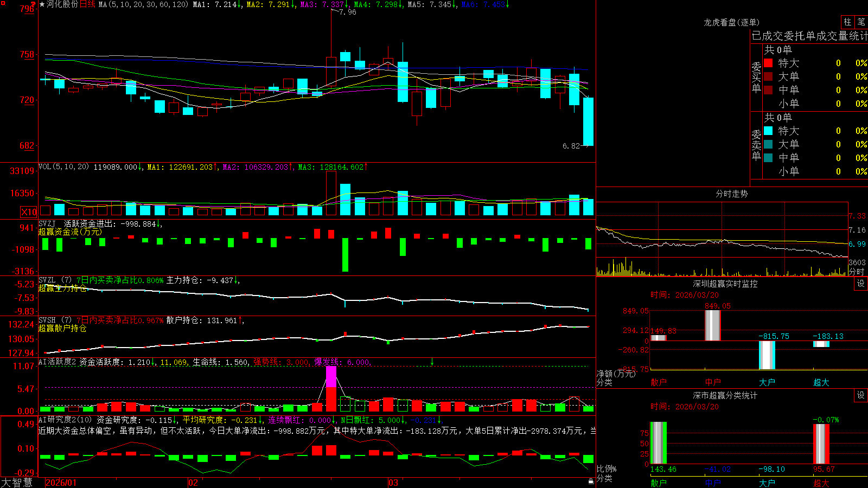The image size is (868, 488).
Task: Click the 7.96 high price label
Action: click(348, 12)
